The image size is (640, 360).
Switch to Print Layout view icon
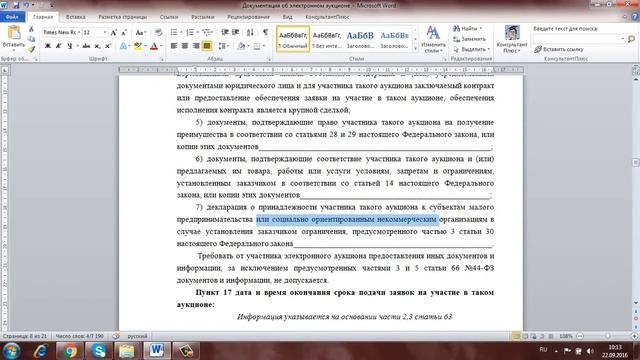pos(516,336)
